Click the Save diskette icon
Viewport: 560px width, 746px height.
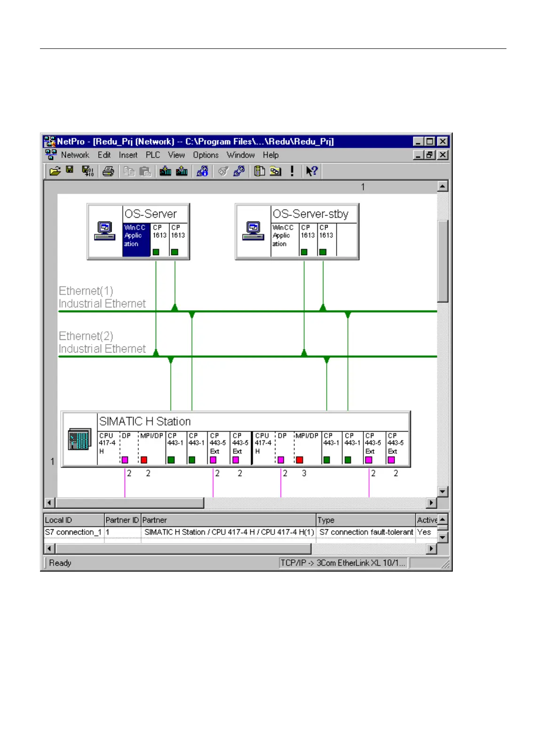point(70,170)
